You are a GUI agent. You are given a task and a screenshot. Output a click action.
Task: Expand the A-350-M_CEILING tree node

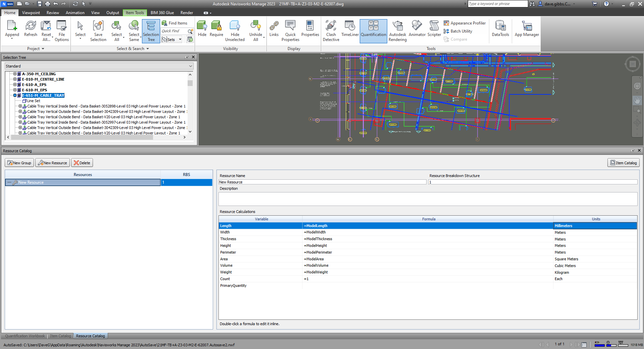click(14, 74)
